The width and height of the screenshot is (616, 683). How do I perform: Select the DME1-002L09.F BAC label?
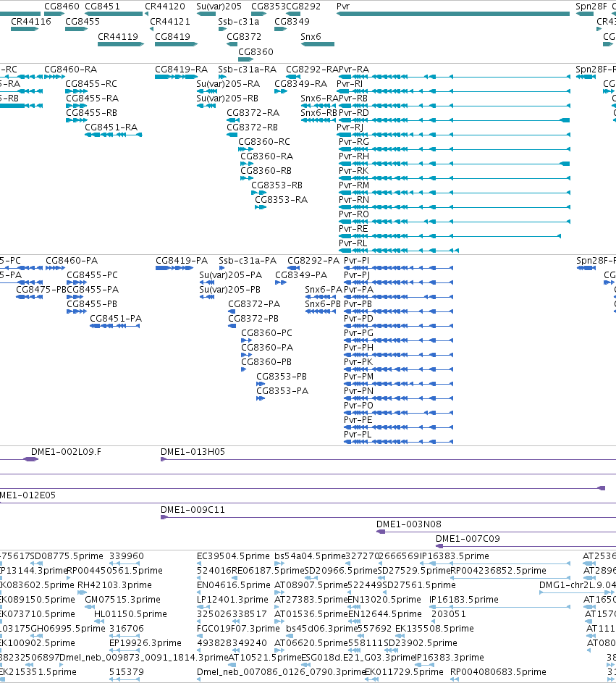(x=66, y=452)
